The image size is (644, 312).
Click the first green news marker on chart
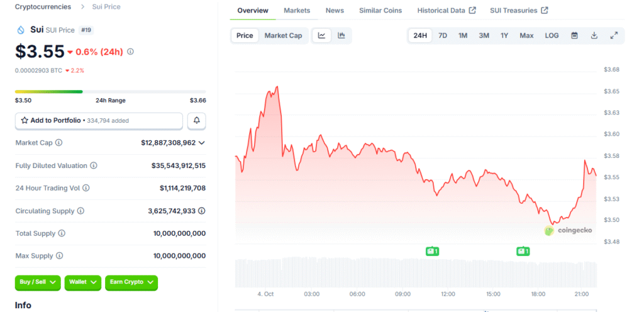[432, 252]
